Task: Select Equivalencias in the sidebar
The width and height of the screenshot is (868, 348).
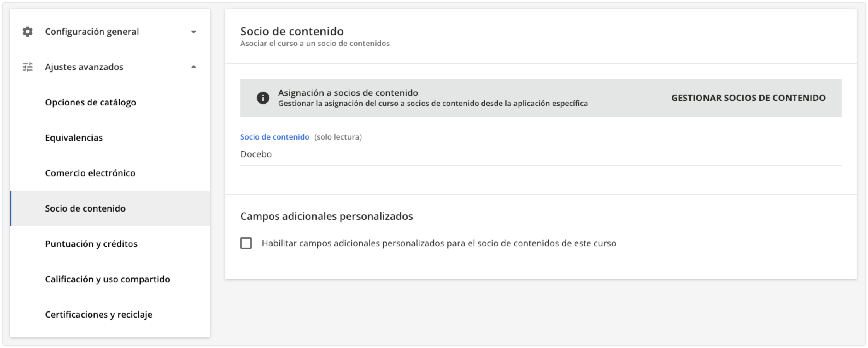Action: point(110,138)
